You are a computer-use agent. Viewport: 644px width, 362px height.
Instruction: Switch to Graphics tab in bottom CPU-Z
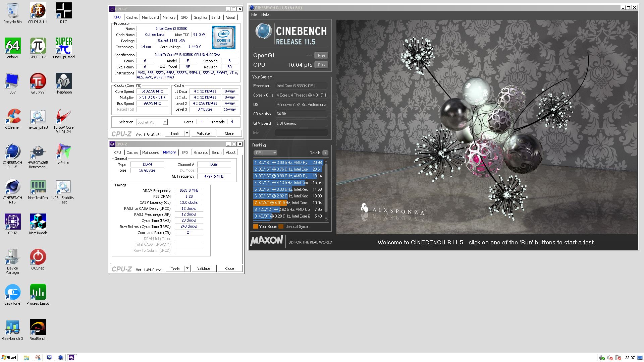[x=201, y=153]
